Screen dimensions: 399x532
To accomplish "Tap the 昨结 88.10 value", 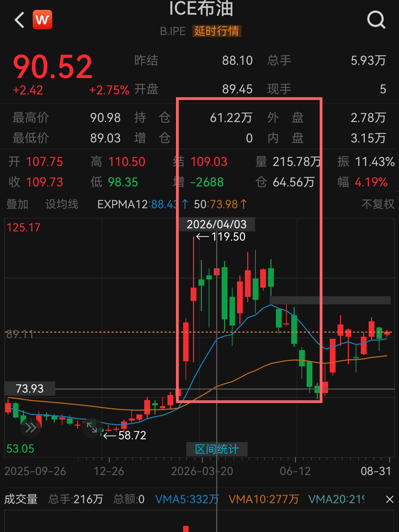I will click(237, 60).
